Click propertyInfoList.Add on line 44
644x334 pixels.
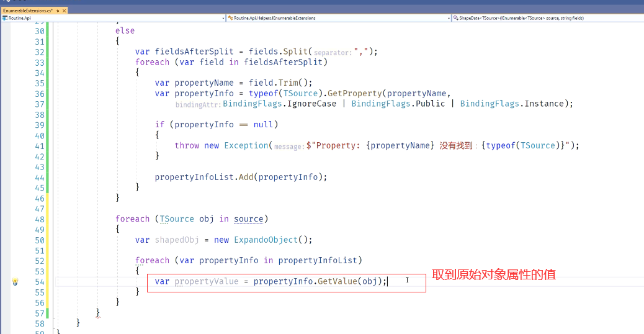(x=204, y=177)
